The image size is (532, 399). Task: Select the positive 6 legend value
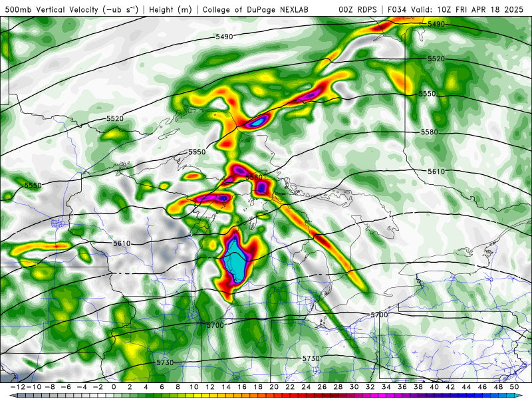coord(162,387)
